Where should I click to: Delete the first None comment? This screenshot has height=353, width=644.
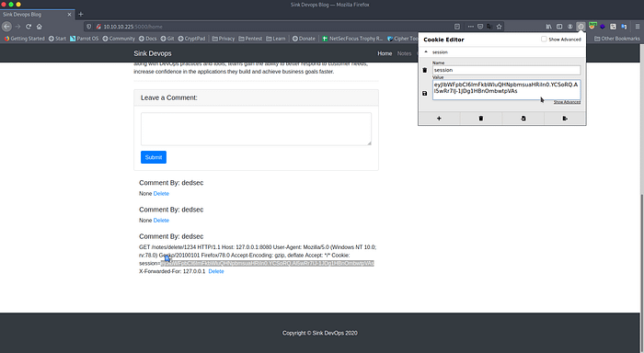(x=161, y=193)
